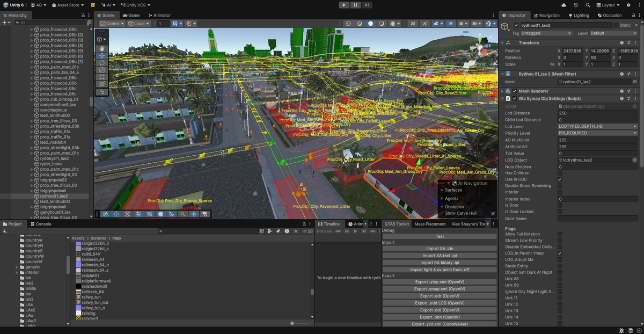Enable Allow Full Rotation flag

pos(560,234)
